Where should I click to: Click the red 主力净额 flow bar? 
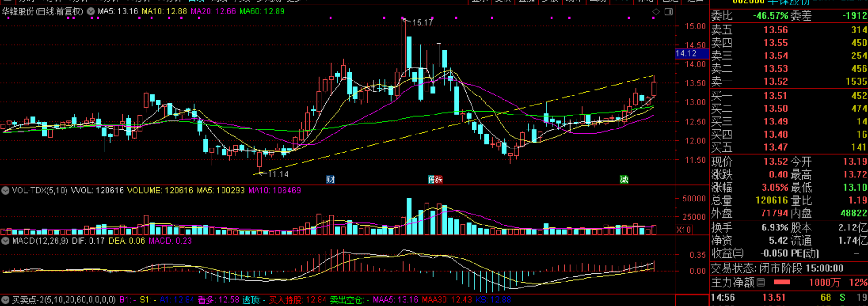[782, 282]
